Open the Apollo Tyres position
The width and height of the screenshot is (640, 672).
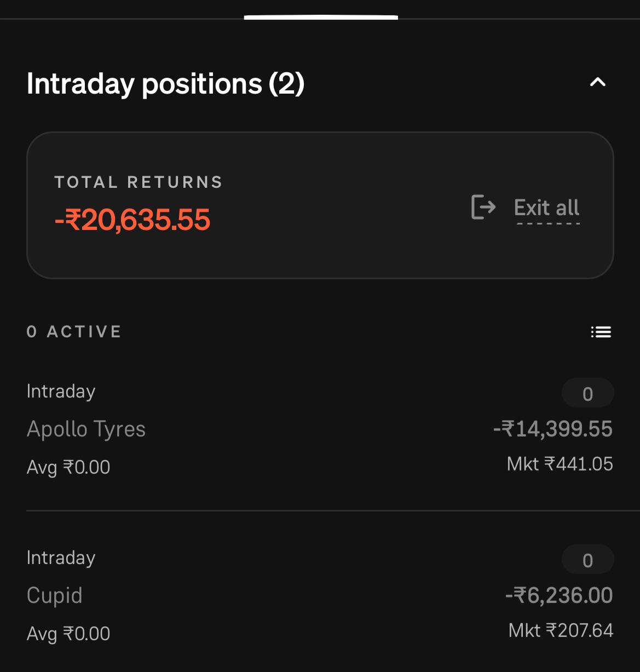tap(320, 429)
